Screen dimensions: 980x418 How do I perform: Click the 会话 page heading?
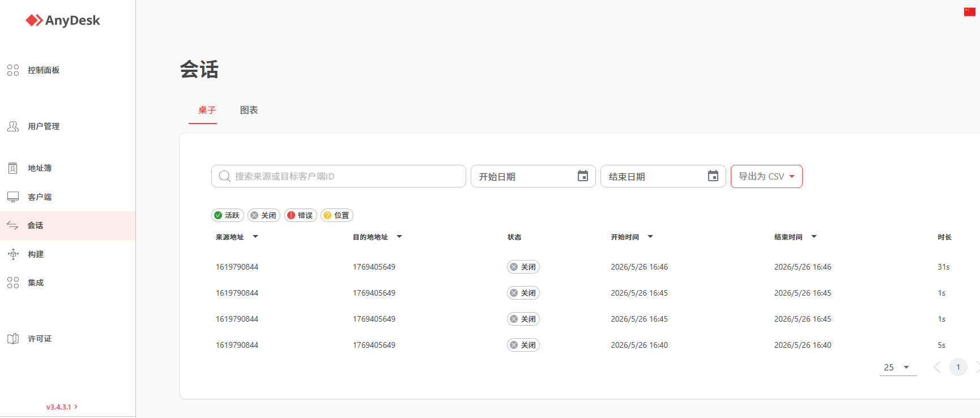[199, 70]
